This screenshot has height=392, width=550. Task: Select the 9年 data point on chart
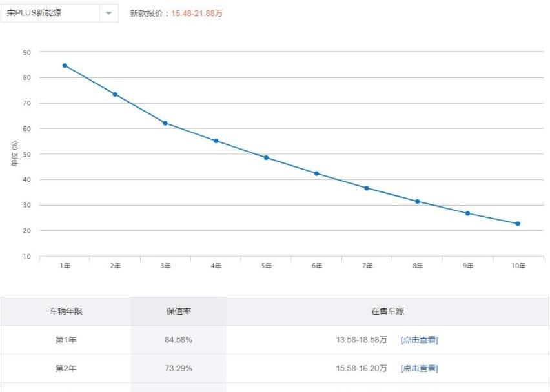467,213
